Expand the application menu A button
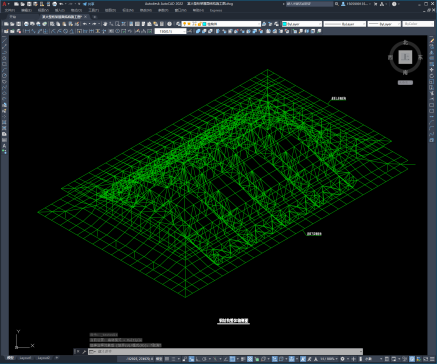 click(x=5, y=4)
